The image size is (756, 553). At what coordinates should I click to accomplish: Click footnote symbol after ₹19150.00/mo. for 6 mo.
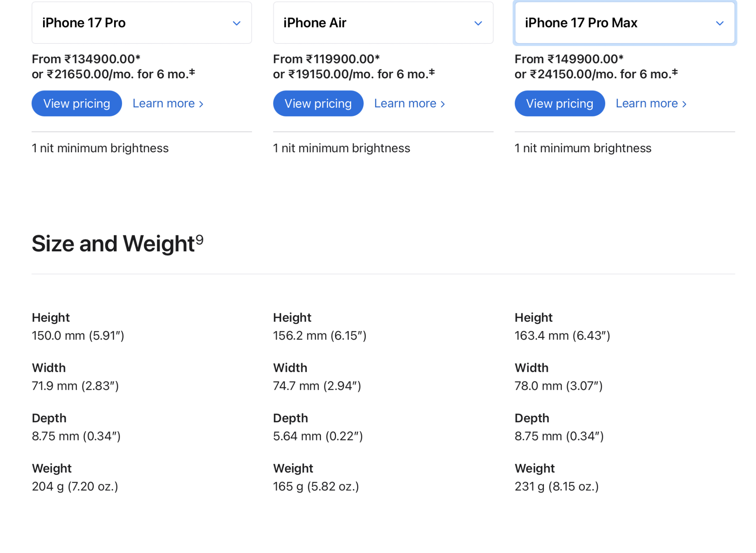coord(432,71)
